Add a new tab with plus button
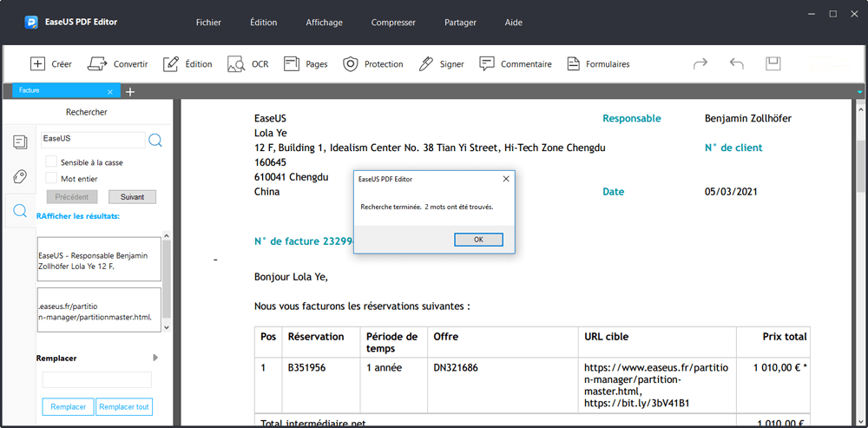The image size is (868, 428). click(x=130, y=91)
